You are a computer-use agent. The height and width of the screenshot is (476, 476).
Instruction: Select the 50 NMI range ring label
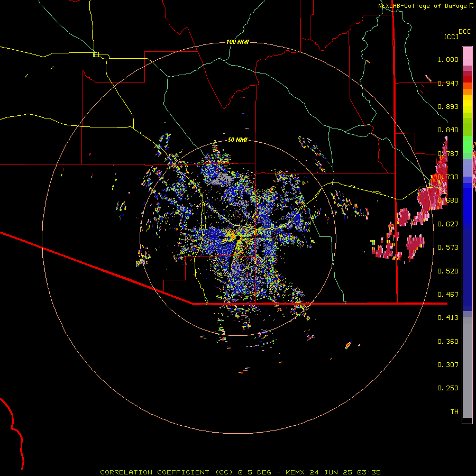coord(237,140)
